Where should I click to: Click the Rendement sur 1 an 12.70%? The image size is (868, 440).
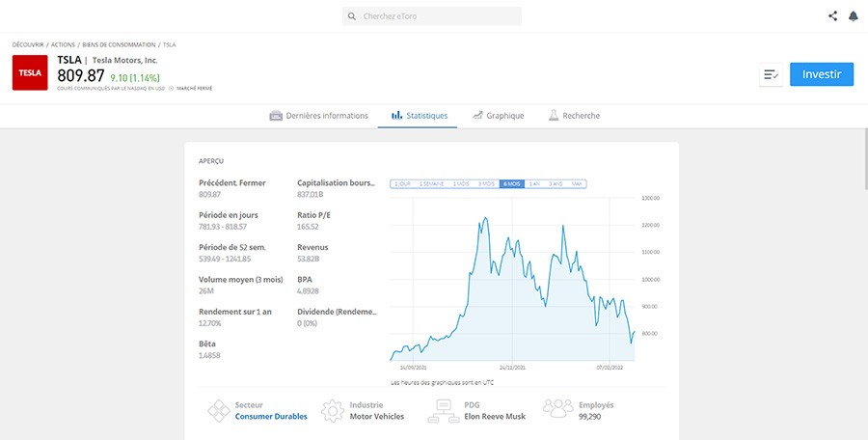click(209, 323)
